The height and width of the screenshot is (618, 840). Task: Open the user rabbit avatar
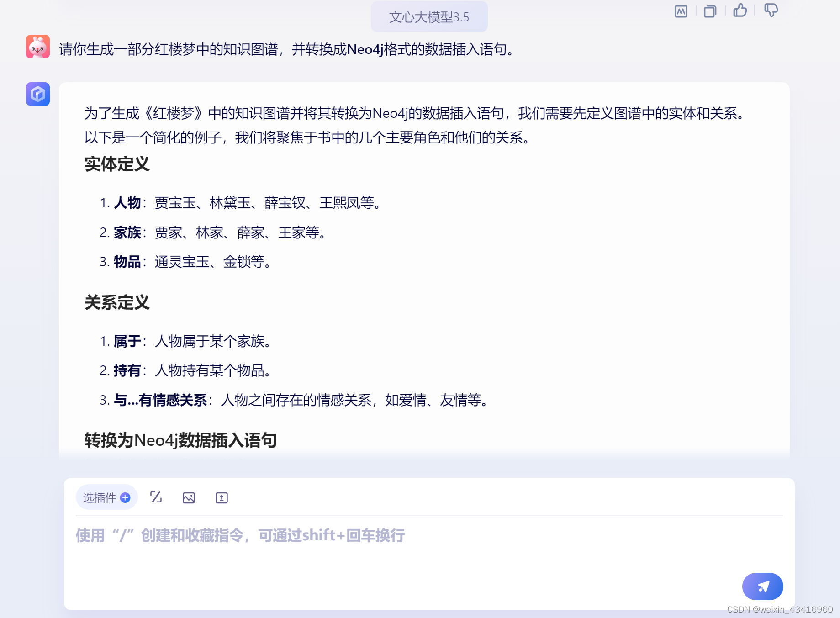[x=38, y=47]
